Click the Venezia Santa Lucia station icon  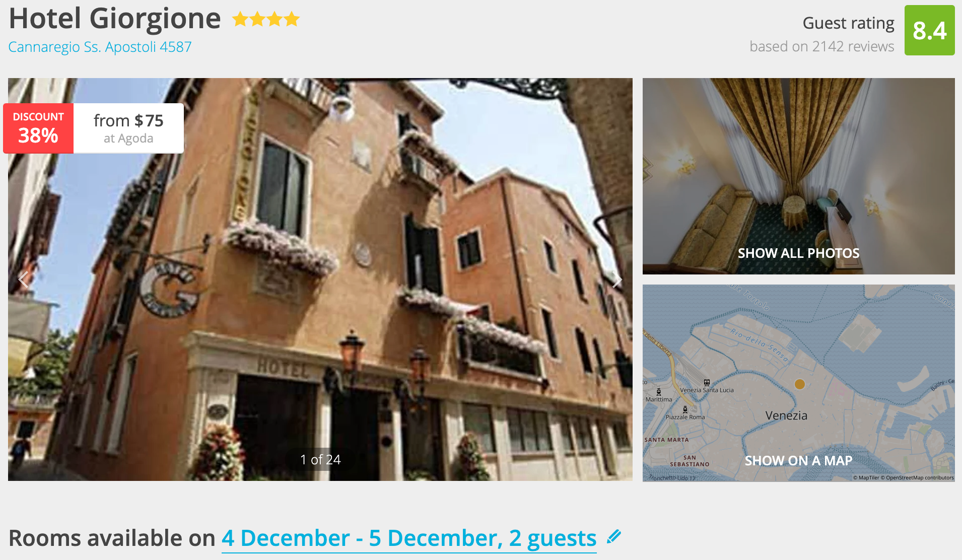coord(707,383)
